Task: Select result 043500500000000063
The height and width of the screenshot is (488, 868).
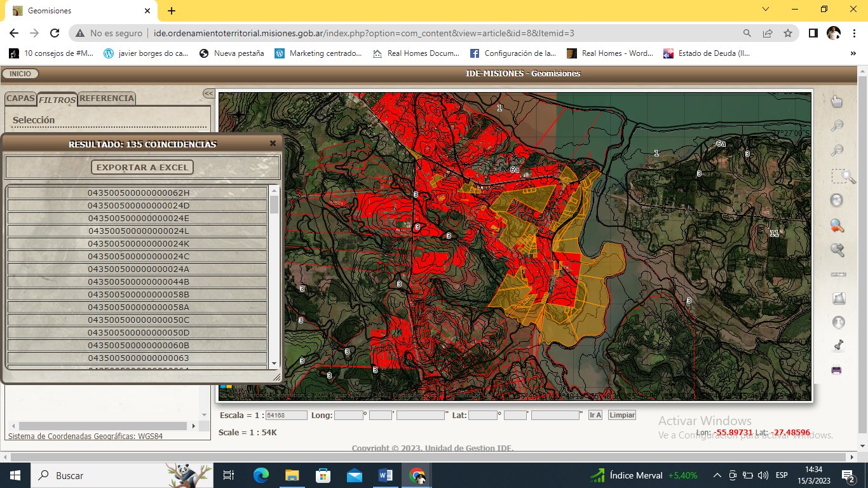Action: (x=138, y=358)
